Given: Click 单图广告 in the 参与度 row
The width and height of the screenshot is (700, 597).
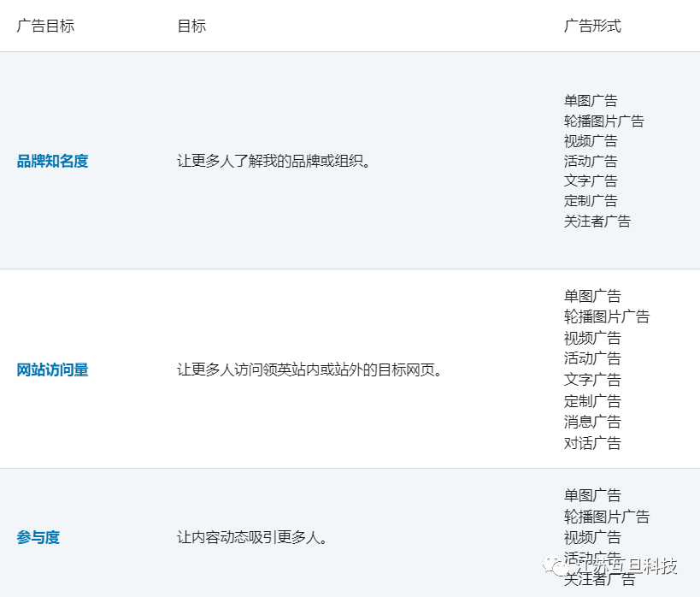Looking at the screenshot, I should (592, 495).
